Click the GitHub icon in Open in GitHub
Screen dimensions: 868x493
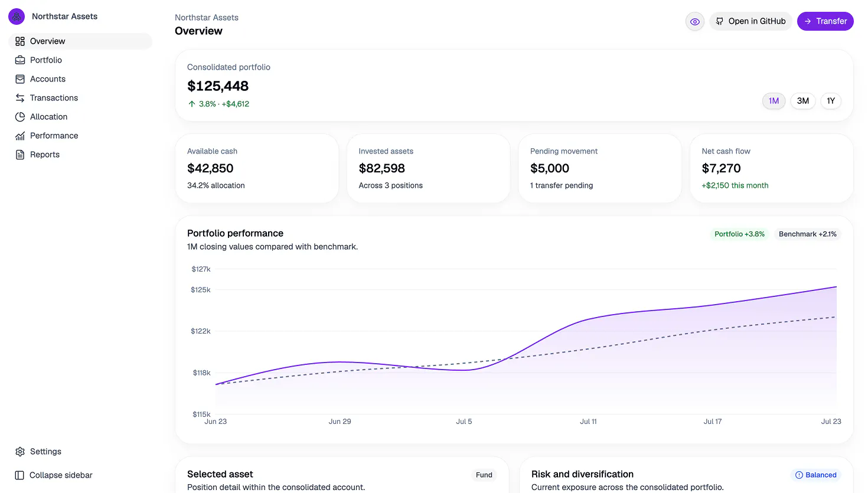[x=720, y=21]
